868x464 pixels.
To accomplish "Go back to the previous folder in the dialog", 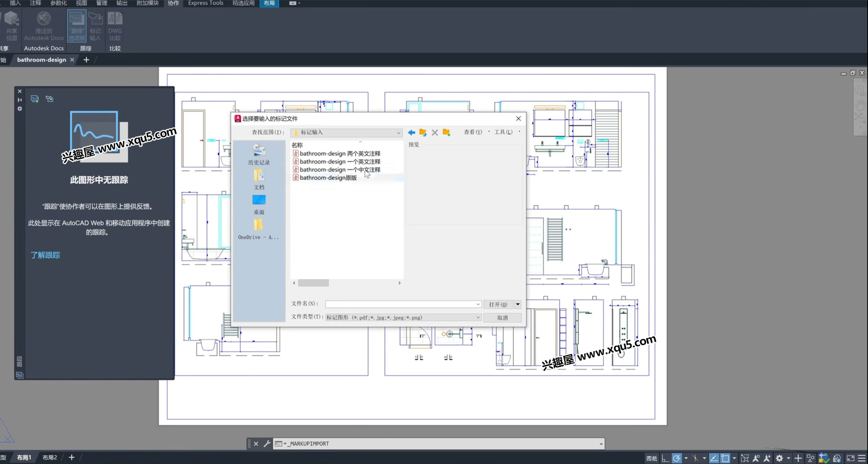I will point(411,132).
